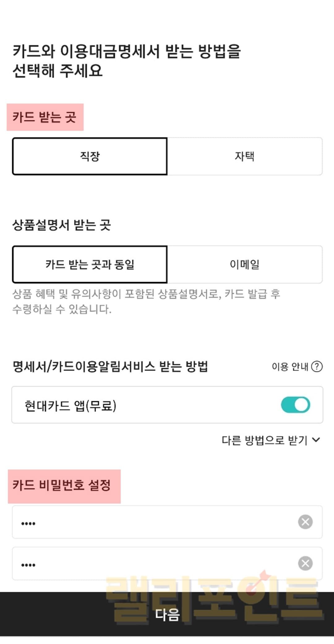Screen dimensions: 334x644
Task: Select 자택 as card delivery place
Action: coord(245,156)
